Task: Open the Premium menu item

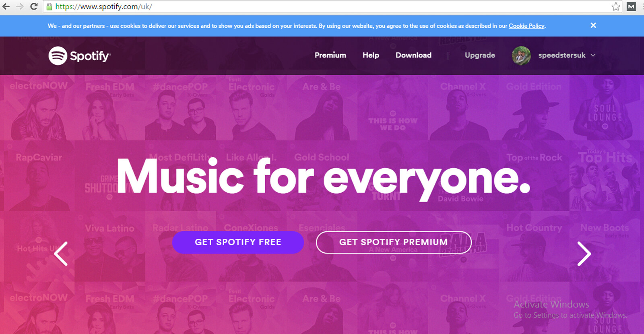Action: pos(330,55)
